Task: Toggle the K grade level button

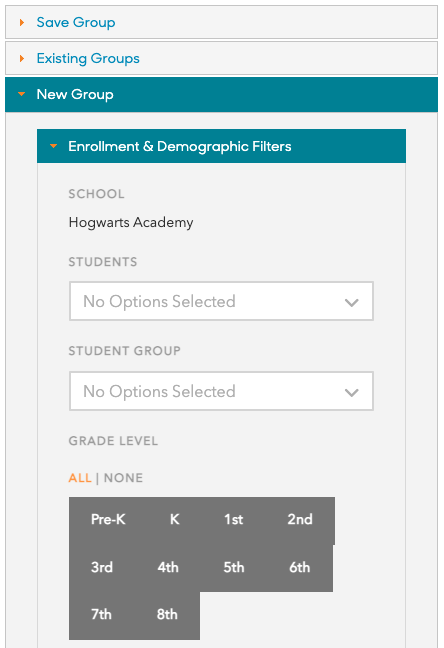Action: point(175,520)
